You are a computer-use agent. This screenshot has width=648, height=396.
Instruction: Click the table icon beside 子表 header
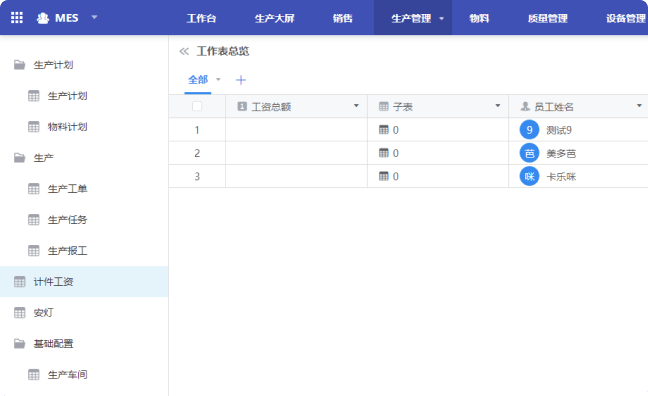point(384,107)
